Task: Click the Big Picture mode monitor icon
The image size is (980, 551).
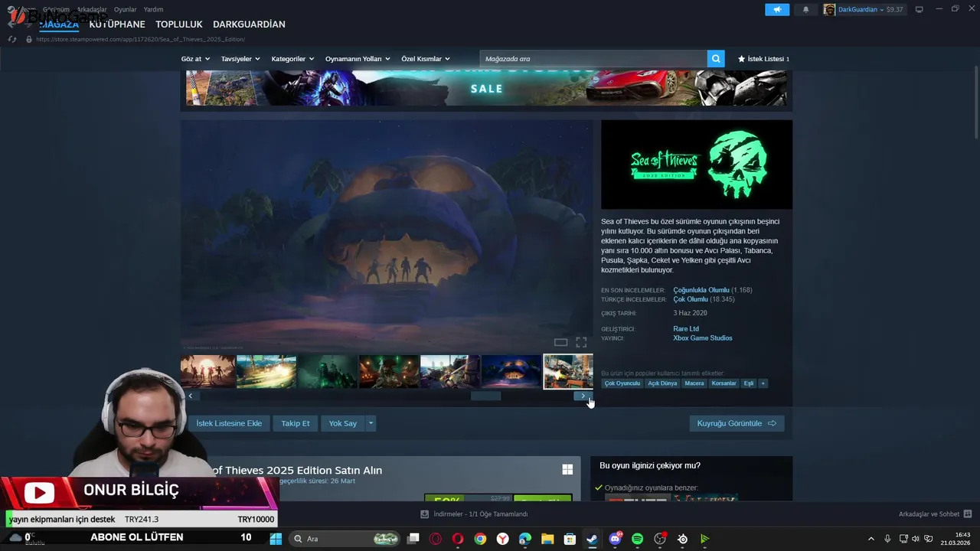Action: pyautogui.click(x=920, y=10)
